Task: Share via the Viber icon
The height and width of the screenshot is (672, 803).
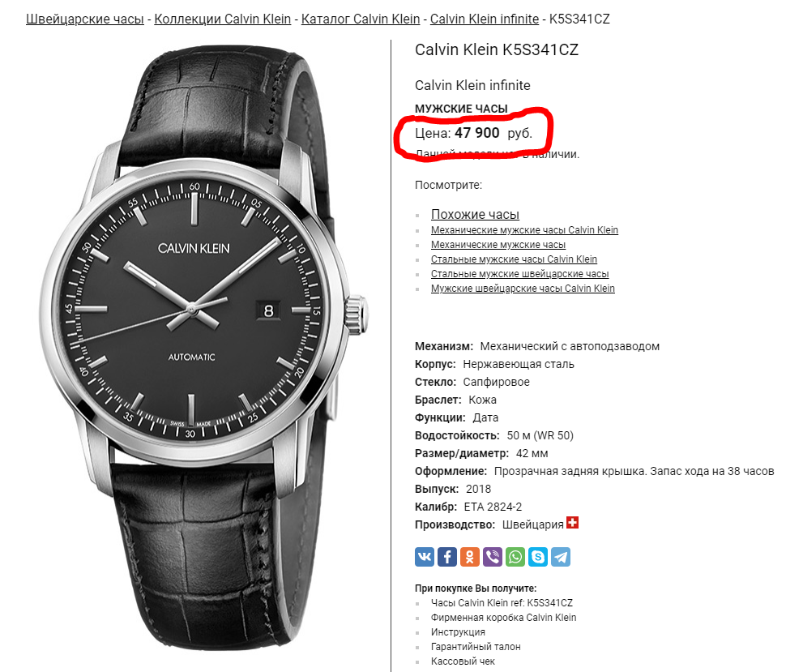Action: (493, 557)
